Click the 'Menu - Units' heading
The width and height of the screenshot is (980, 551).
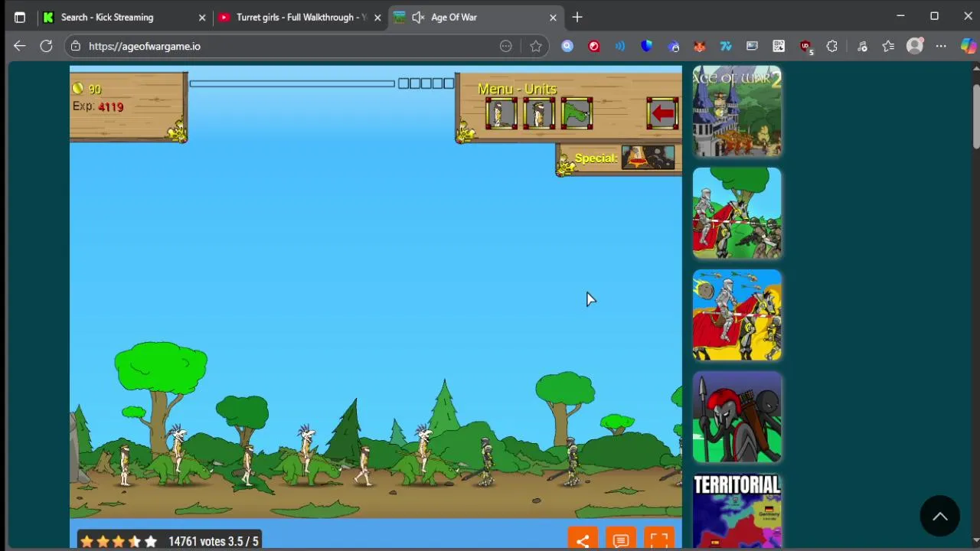coord(517,89)
